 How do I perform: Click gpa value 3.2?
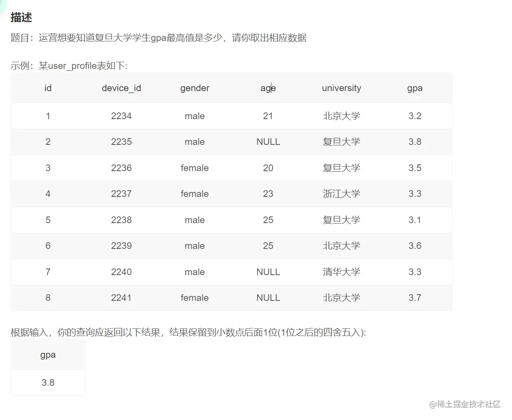[x=415, y=116]
